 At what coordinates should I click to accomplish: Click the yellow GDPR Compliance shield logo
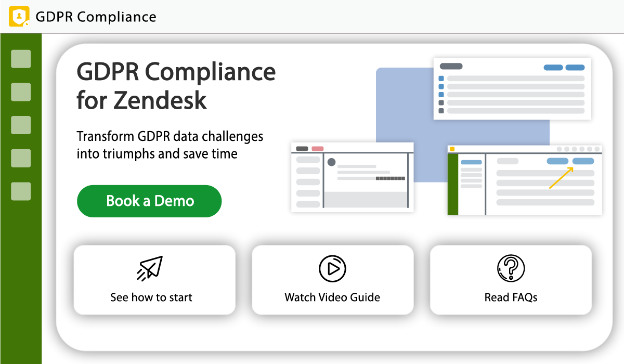tap(19, 16)
